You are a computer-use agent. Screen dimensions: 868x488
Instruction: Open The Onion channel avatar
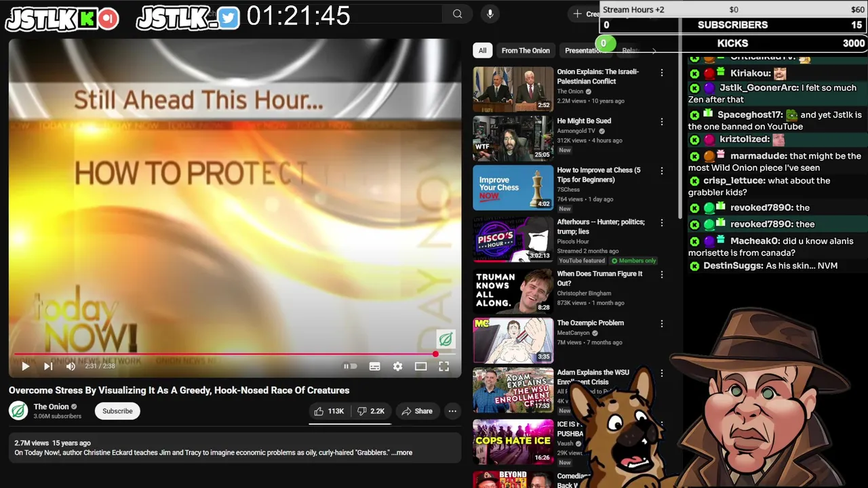pos(18,411)
